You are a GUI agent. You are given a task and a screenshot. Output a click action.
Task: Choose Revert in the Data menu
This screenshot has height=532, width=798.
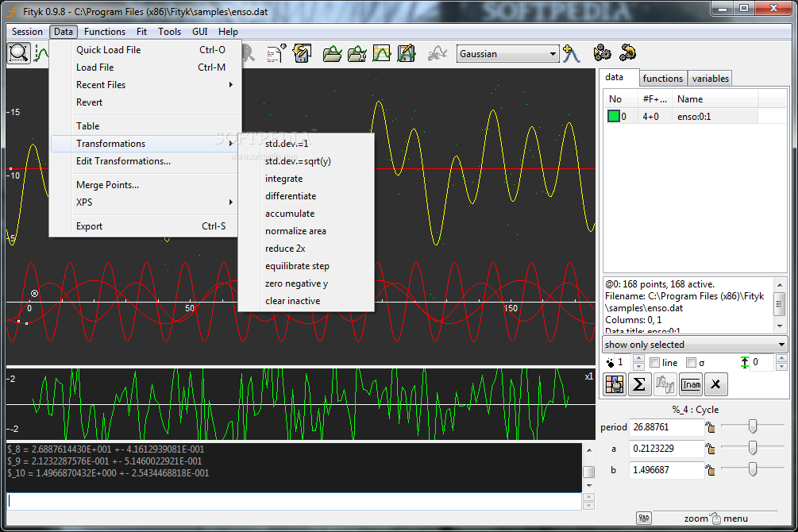point(145,102)
